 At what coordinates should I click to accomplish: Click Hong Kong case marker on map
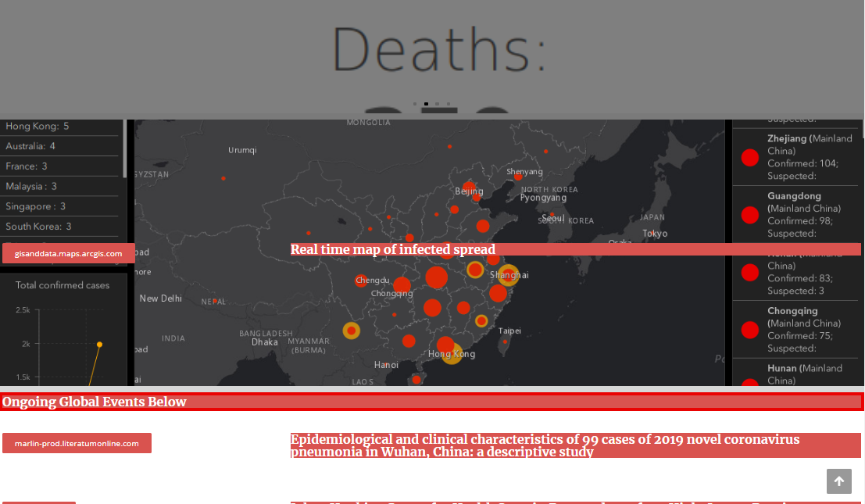click(x=452, y=354)
